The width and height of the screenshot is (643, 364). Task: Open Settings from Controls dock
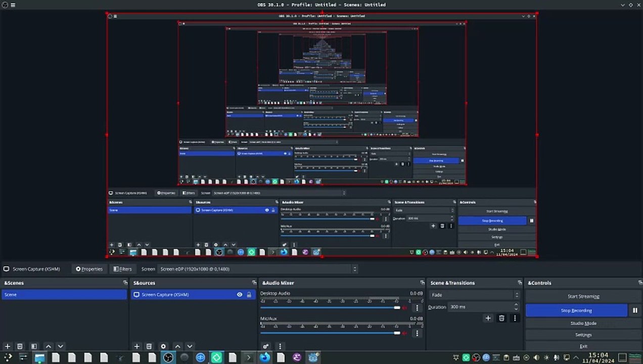click(x=583, y=335)
